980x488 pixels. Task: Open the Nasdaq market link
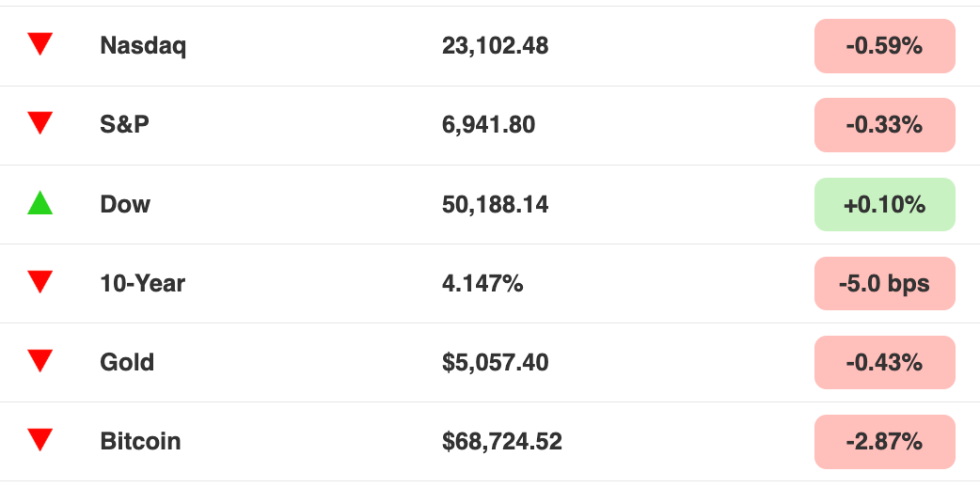[143, 46]
